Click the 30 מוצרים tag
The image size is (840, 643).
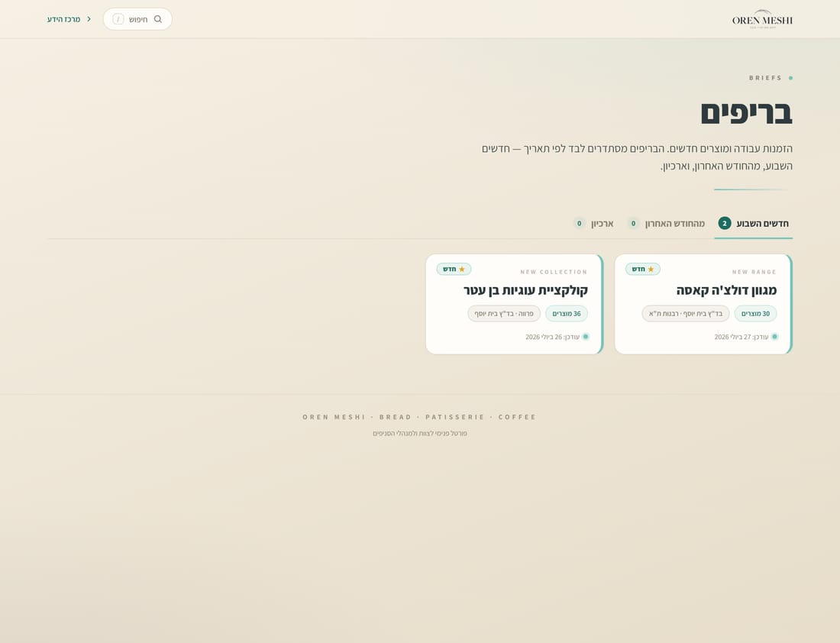755,313
